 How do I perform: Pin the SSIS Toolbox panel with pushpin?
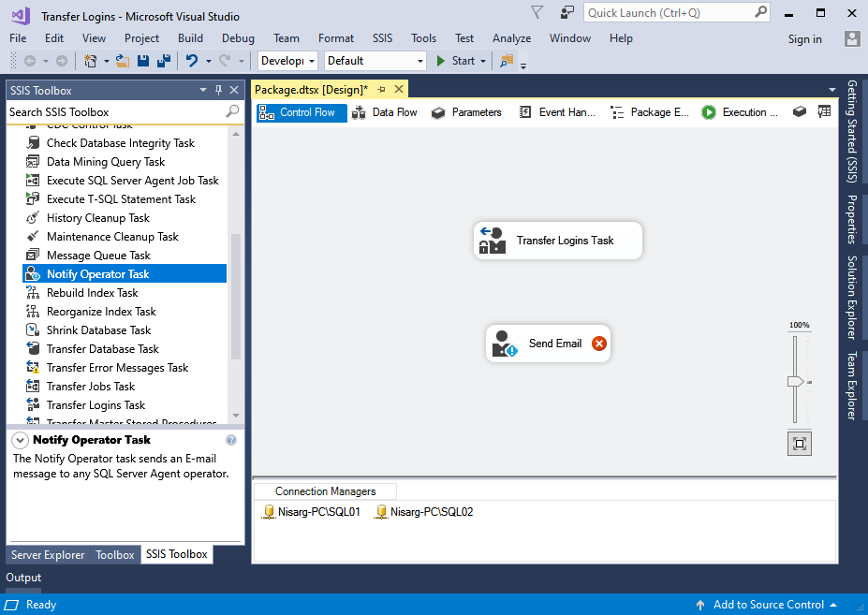(x=219, y=90)
